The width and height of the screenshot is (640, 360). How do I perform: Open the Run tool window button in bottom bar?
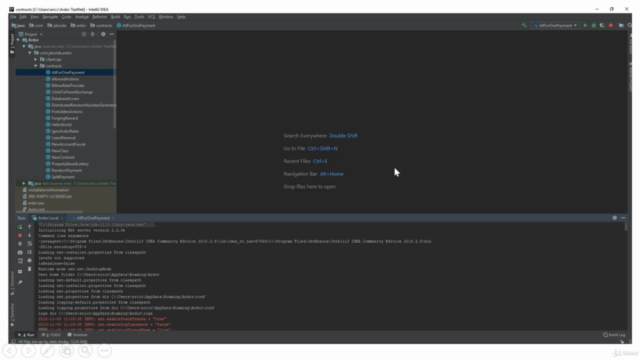pos(27,335)
